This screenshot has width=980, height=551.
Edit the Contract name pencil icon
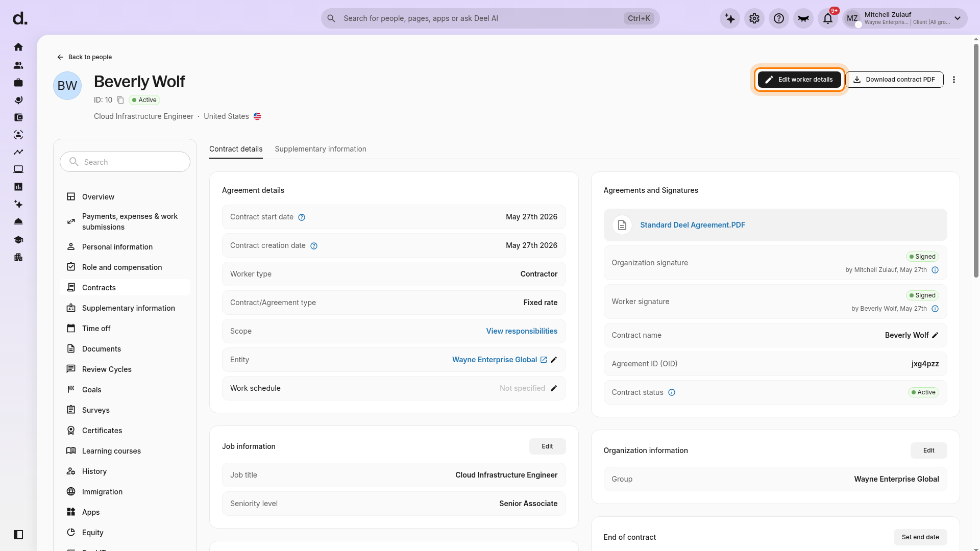tap(935, 335)
